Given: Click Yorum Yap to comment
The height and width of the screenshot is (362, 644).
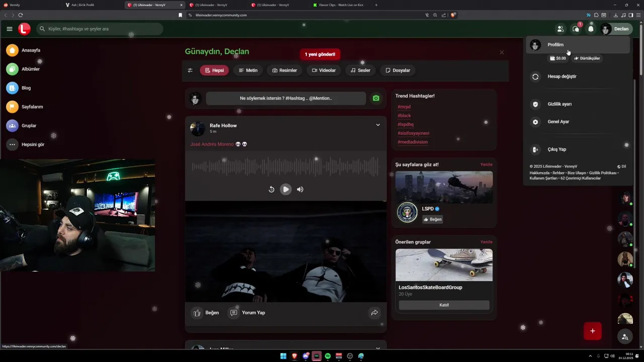Looking at the screenshot, I should (247, 313).
